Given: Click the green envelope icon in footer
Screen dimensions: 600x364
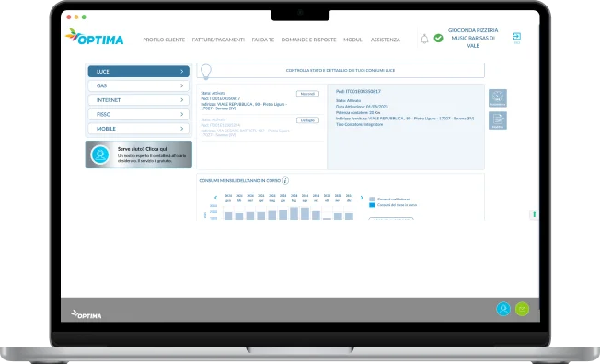Looking at the screenshot, I should [522, 309].
